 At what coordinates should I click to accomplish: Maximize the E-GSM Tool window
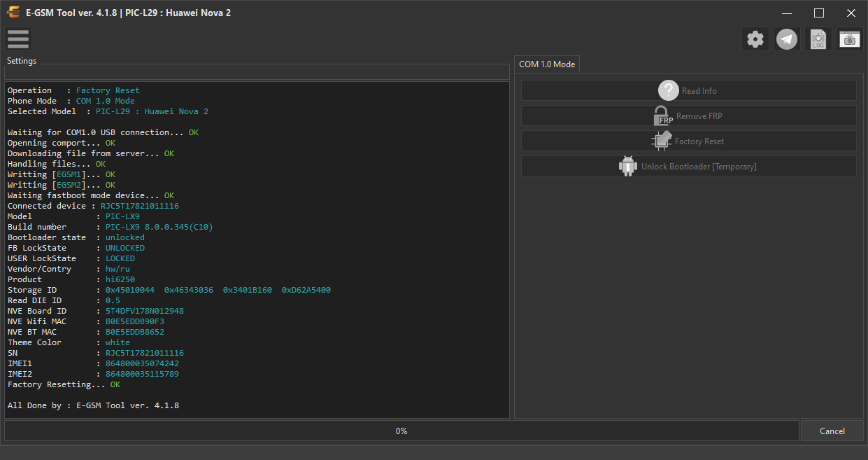click(819, 13)
